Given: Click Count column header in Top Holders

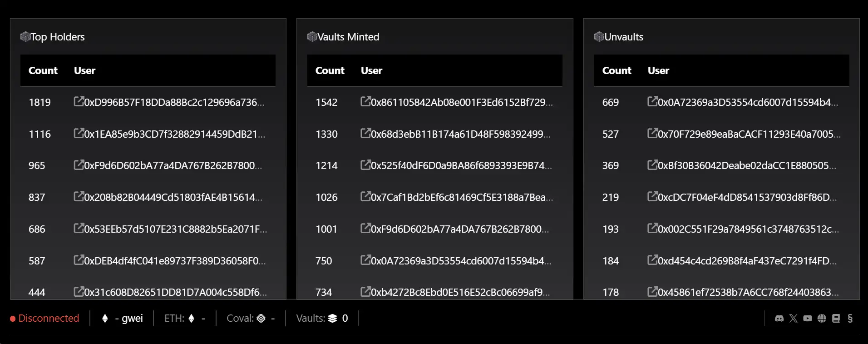Looking at the screenshot, I should [x=43, y=70].
